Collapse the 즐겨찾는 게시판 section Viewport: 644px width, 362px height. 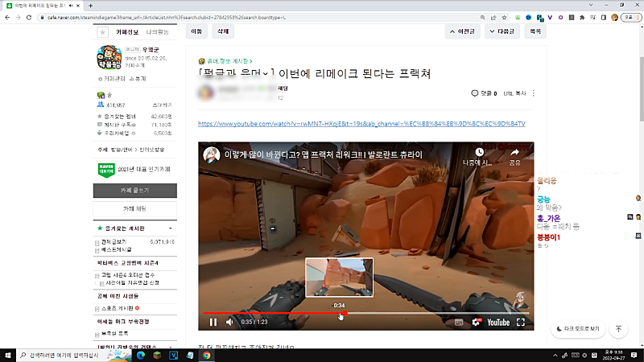pyautogui.click(x=171, y=228)
